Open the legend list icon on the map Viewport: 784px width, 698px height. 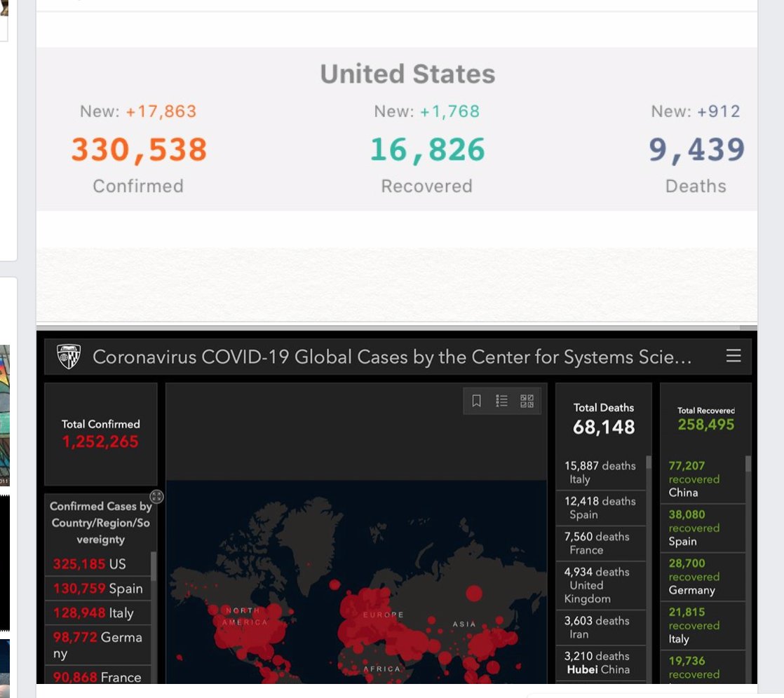[501, 401]
